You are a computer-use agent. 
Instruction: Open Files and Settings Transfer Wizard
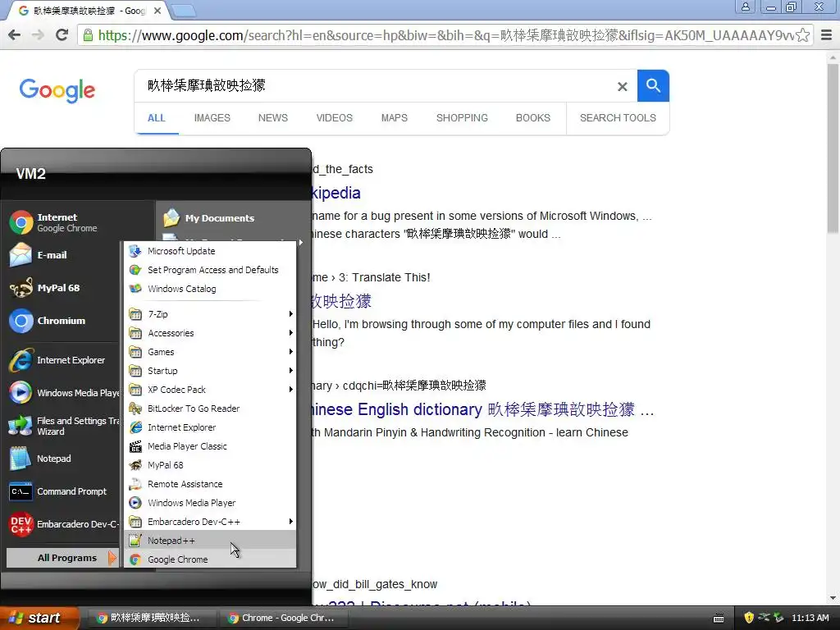tap(62, 426)
